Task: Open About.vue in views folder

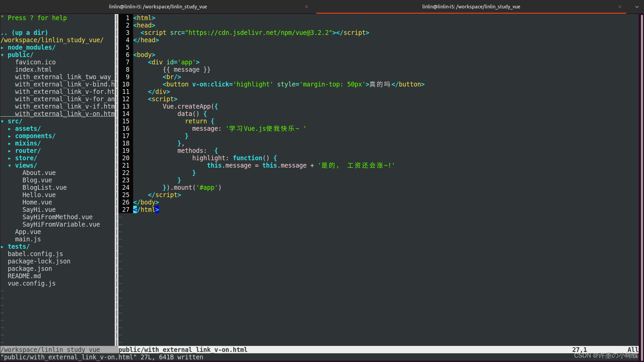Action: 39,173
